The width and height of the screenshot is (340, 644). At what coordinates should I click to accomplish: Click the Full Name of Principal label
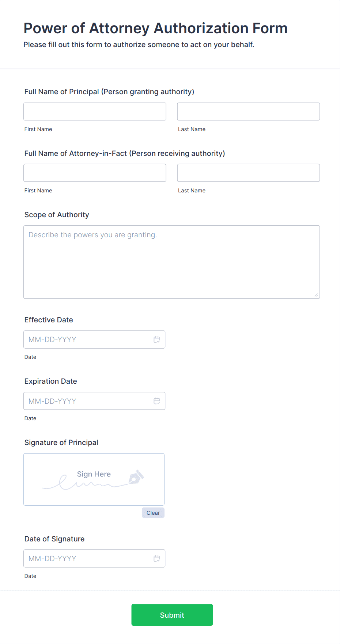tap(109, 92)
